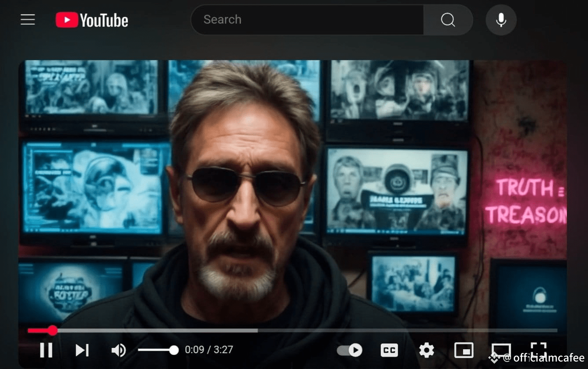Skip to the next video
Viewport: 588px width, 369px height.
coord(82,350)
